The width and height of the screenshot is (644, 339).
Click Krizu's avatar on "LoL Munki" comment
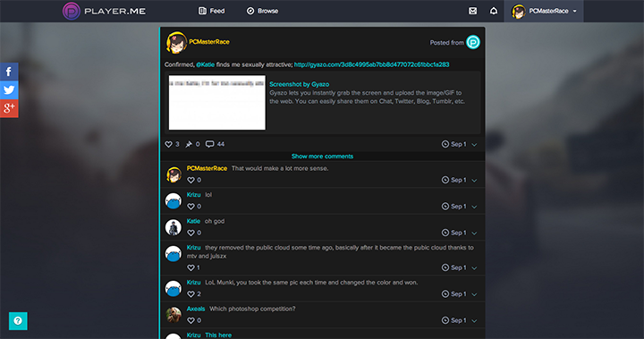point(174,288)
